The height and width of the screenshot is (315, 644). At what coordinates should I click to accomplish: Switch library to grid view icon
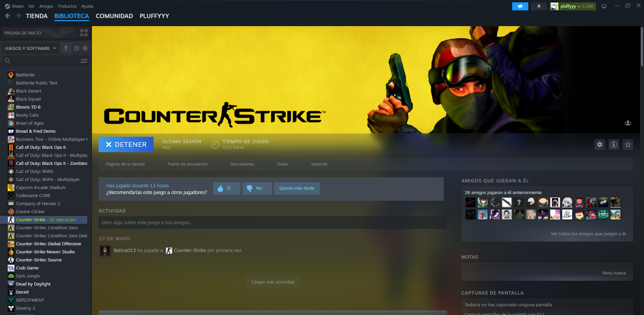click(x=84, y=33)
